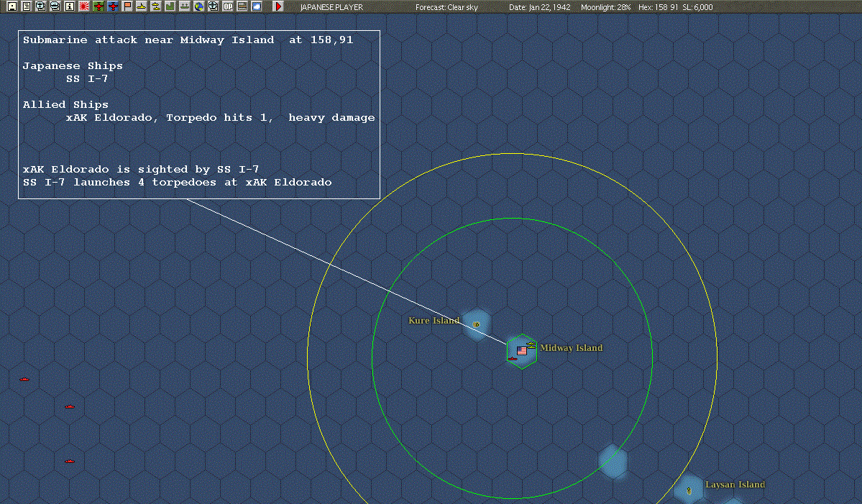Click the 'Kure Island' map label
This screenshot has width=862, height=504.
[434, 321]
